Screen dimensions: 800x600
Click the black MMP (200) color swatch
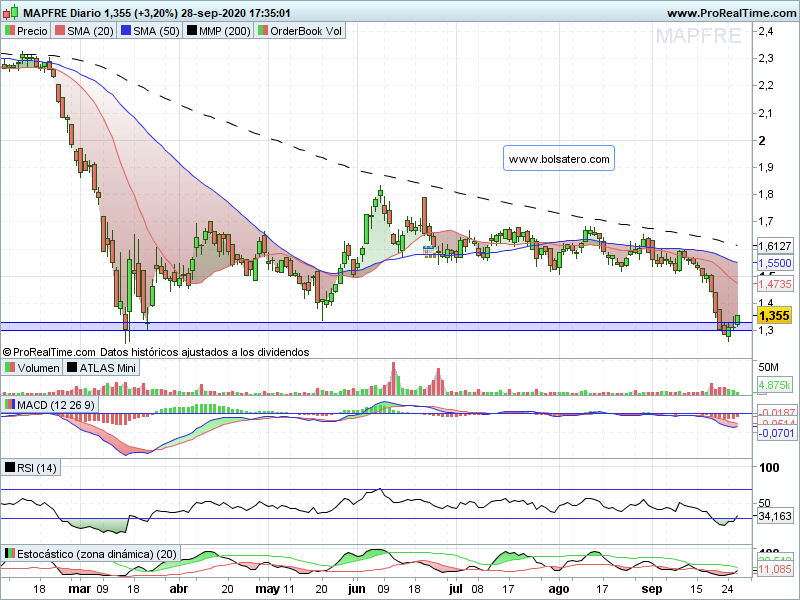(192, 31)
